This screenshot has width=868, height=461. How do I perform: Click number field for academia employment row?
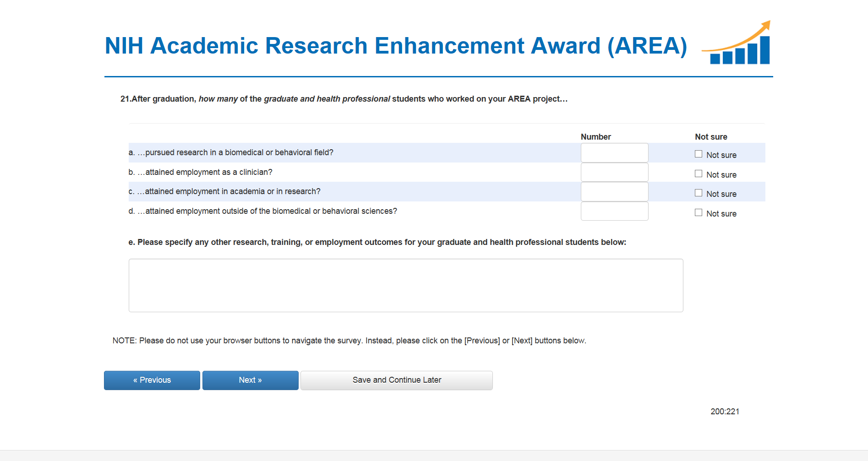click(x=614, y=192)
